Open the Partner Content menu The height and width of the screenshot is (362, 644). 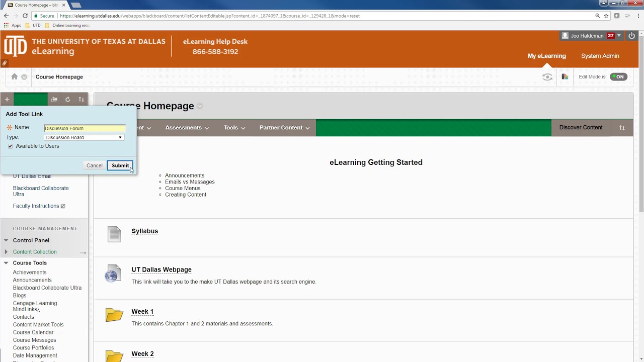pyautogui.click(x=285, y=128)
